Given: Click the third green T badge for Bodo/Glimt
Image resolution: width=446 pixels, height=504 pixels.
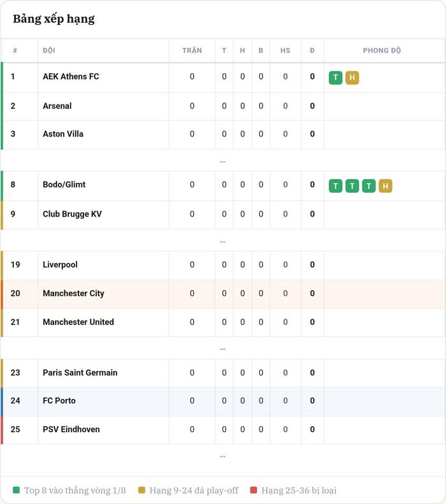Looking at the screenshot, I should pos(369,186).
